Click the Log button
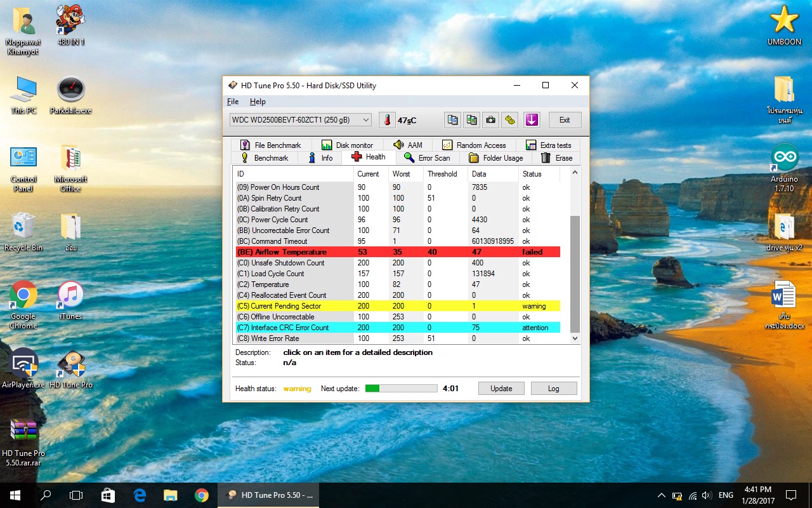 pyautogui.click(x=554, y=389)
